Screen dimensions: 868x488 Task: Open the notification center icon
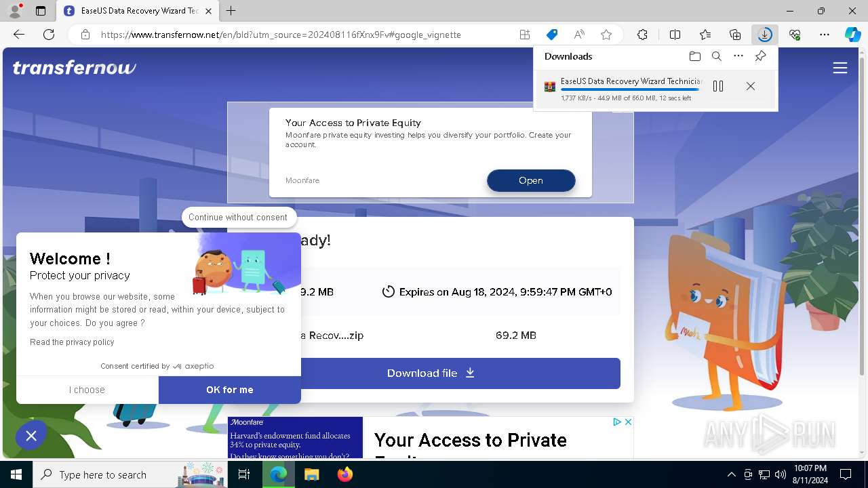coord(846,474)
